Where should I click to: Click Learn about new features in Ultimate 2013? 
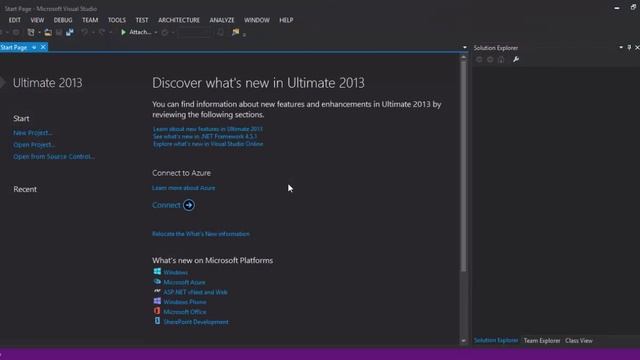[x=208, y=129]
